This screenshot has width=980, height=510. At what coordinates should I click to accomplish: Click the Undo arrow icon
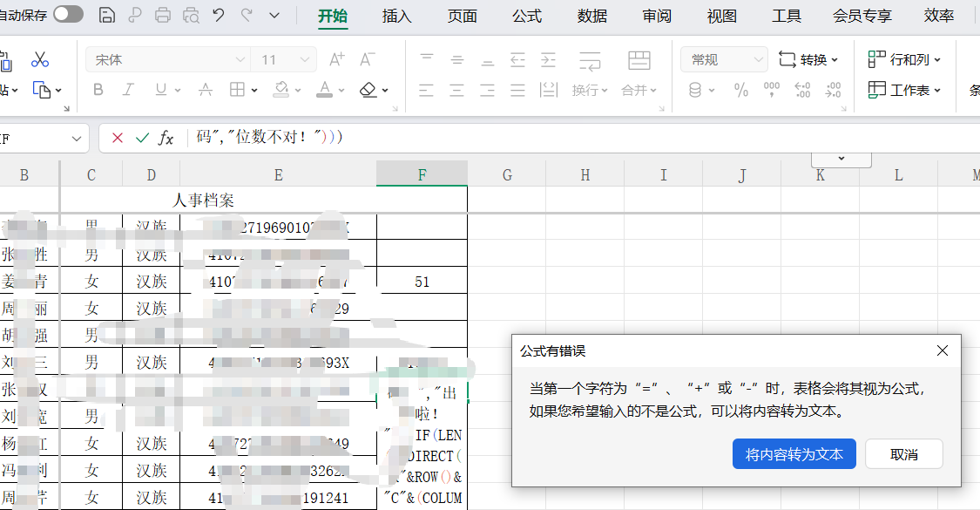pos(218,15)
